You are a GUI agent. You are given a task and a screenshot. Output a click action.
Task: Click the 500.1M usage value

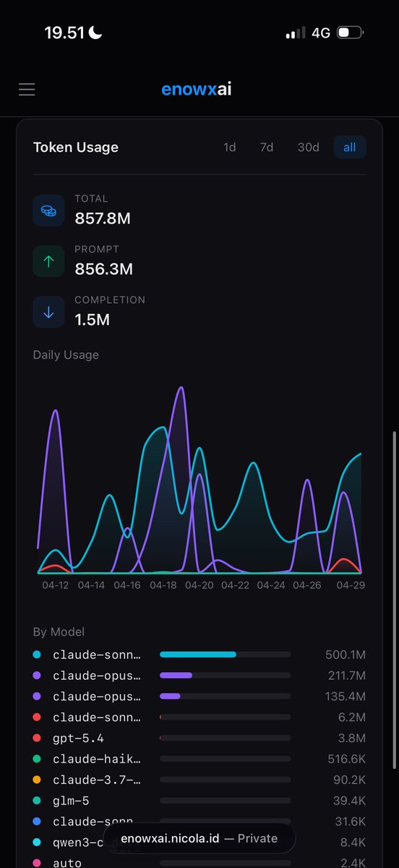[x=346, y=655]
